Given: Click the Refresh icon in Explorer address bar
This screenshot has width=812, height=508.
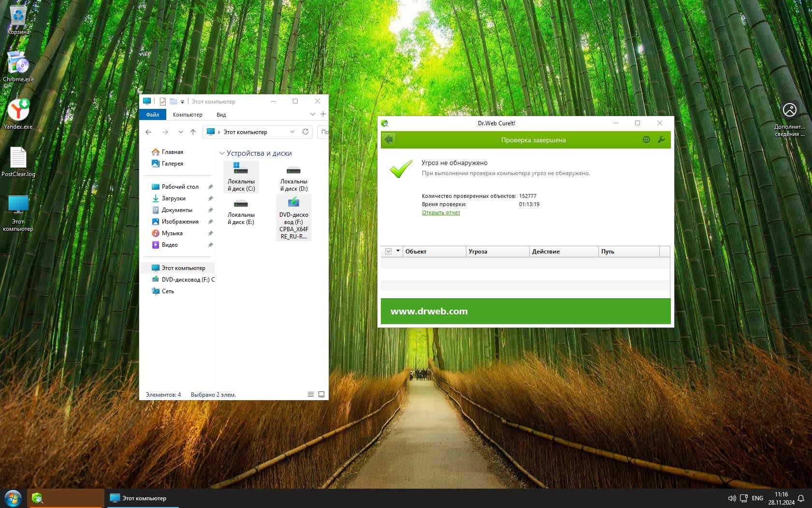Looking at the screenshot, I should point(305,132).
